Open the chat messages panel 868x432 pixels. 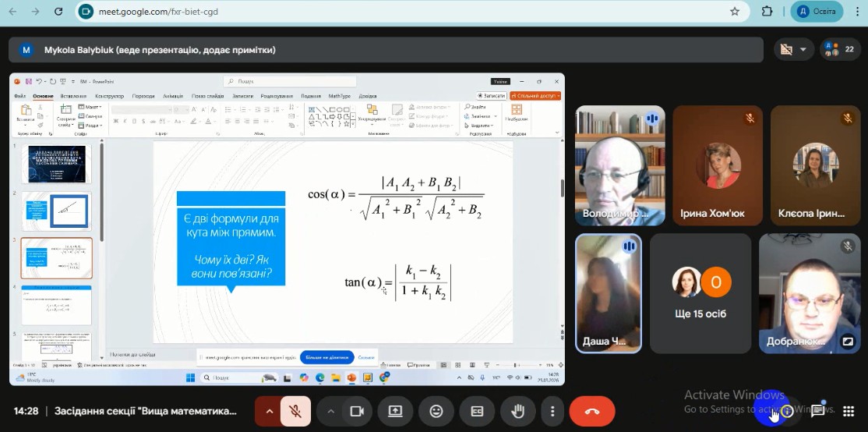point(818,411)
